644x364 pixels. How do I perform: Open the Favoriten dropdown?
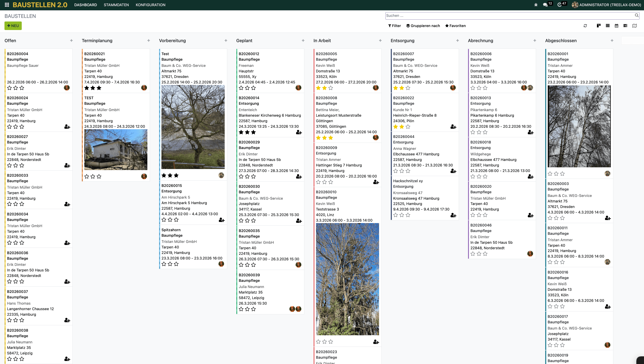click(455, 26)
